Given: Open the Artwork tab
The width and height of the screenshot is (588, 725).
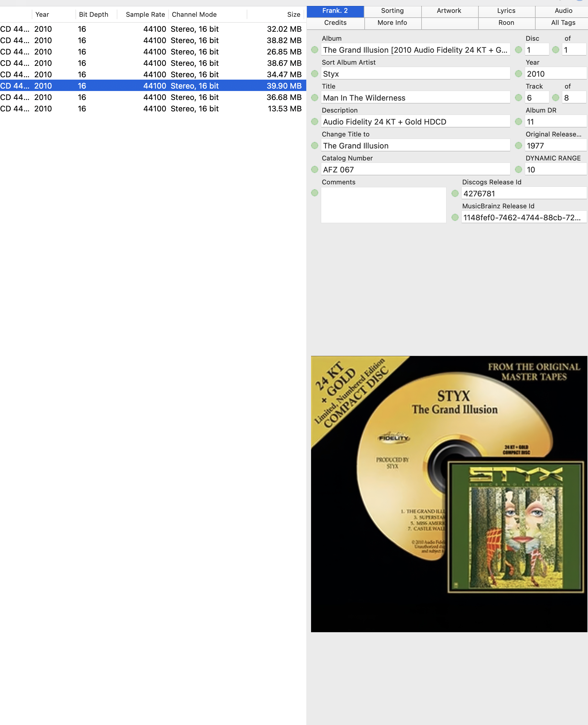Looking at the screenshot, I should [449, 11].
